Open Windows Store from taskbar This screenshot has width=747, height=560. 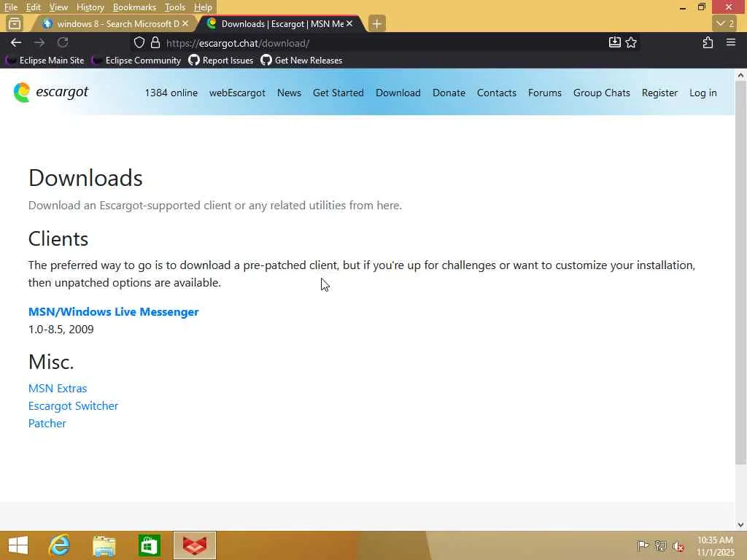(149, 545)
